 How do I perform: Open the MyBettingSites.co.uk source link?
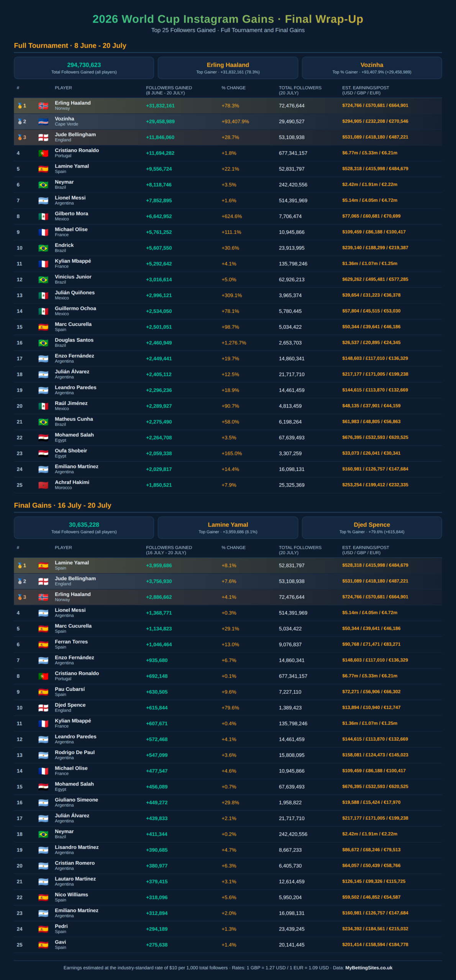[x=369, y=968]
